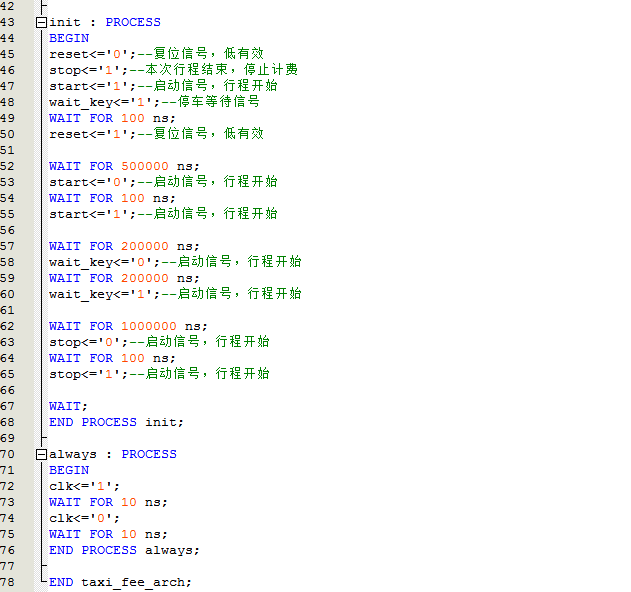The width and height of the screenshot is (631, 592).
Task: Collapse the init PROCESS fold marker
Action: [41, 23]
